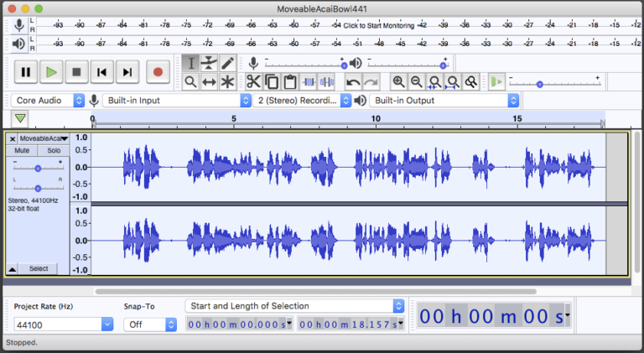The height and width of the screenshot is (353, 644).
Task: Fit entire project in window
Action: coord(453,81)
